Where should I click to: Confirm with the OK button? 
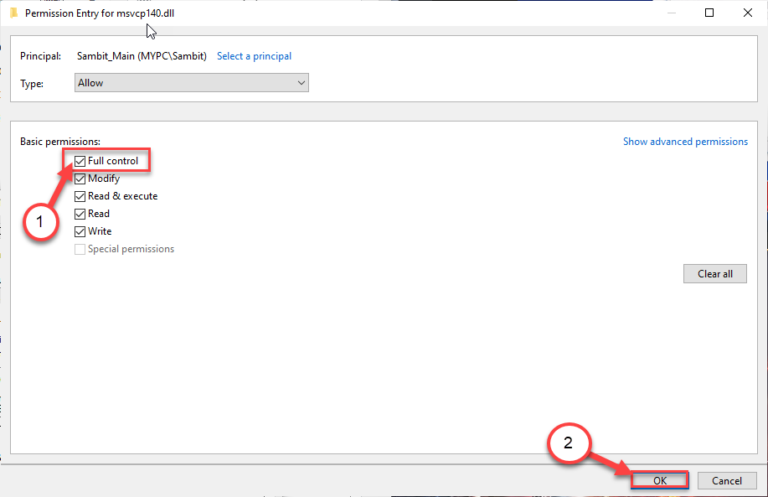point(660,480)
